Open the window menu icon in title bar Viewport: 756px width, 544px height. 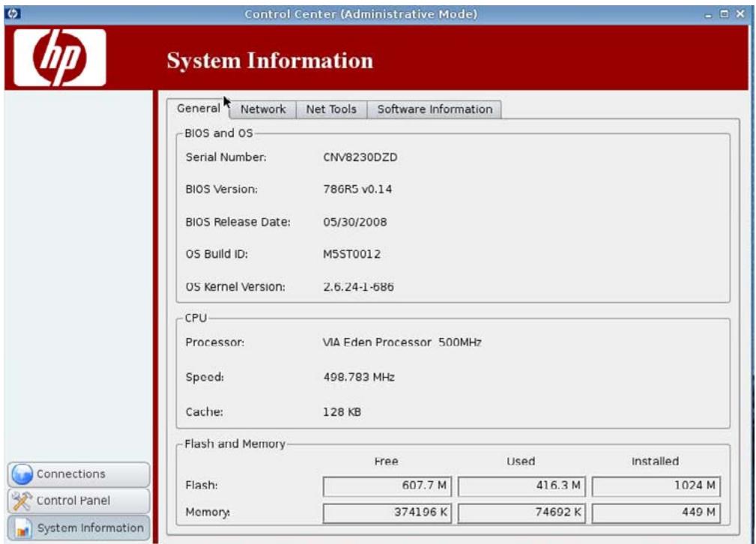pyautogui.click(x=13, y=13)
